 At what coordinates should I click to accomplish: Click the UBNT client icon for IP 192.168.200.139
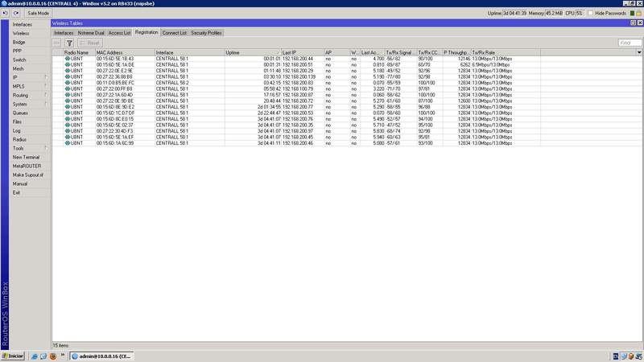point(68,76)
